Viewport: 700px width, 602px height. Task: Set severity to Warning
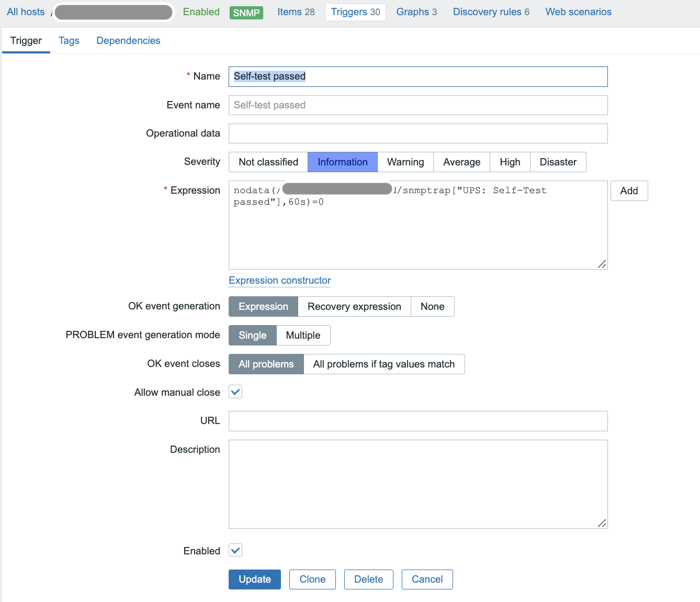[405, 162]
